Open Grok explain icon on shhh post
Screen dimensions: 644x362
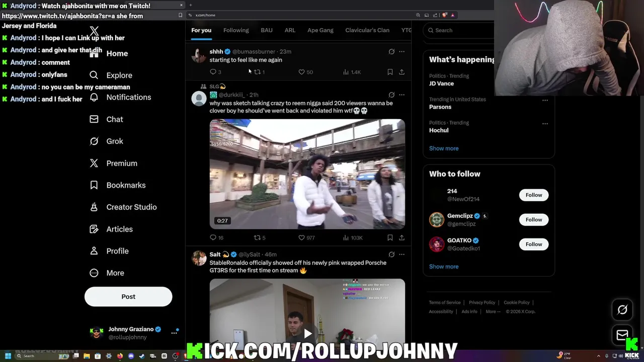[391, 51]
